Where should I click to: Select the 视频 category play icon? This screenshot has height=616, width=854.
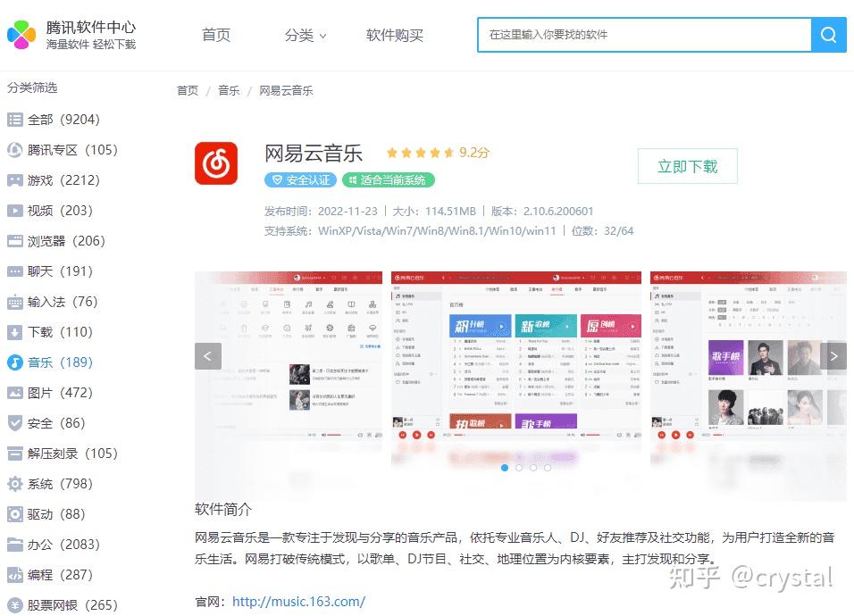pyautogui.click(x=14, y=211)
